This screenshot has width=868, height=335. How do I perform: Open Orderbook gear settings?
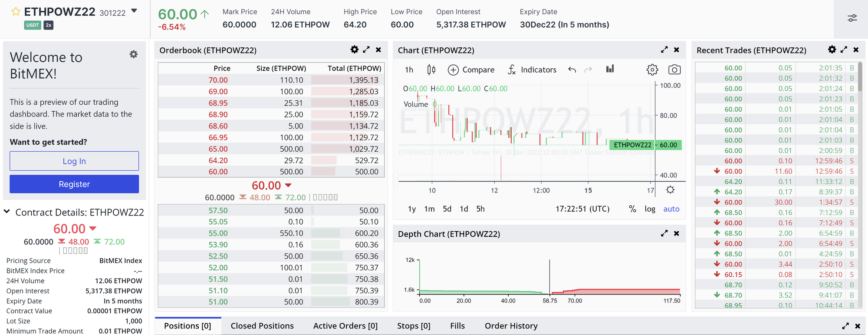pyautogui.click(x=355, y=50)
